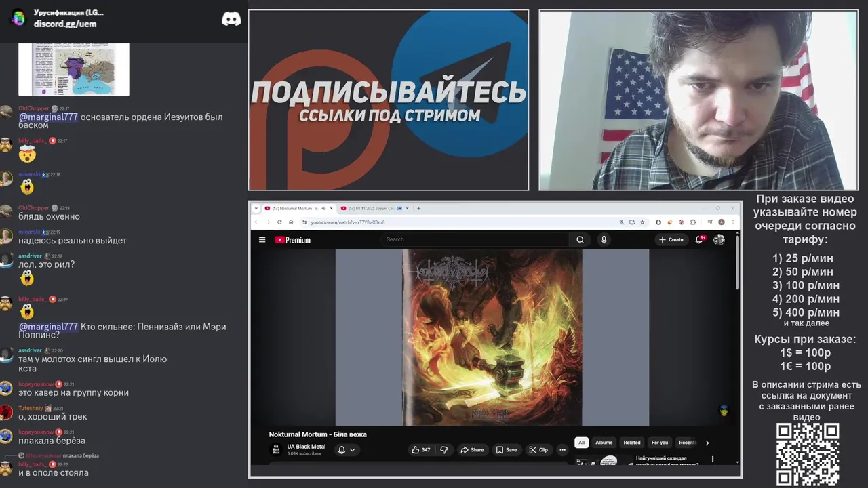Open options for the suggested video
The width and height of the screenshot is (868, 488).
(x=713, y=459)
